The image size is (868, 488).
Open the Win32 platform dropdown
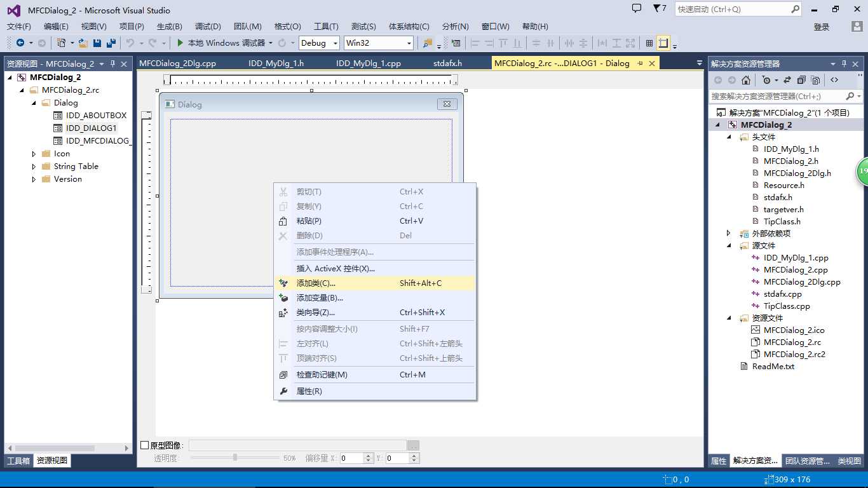coord(379,43)
